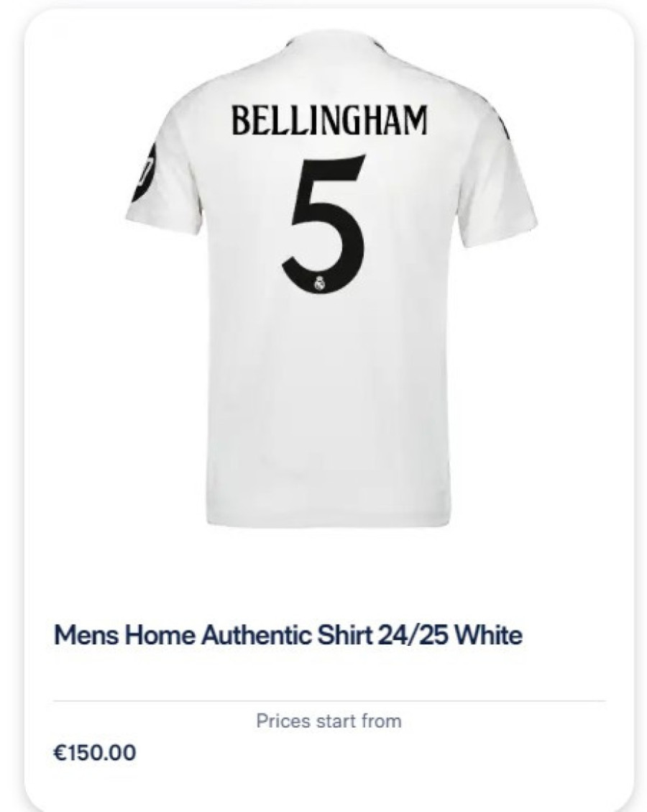647x812 pixels.
Task: Click "24/25" in the product title
Action: (x=413, y=635)
